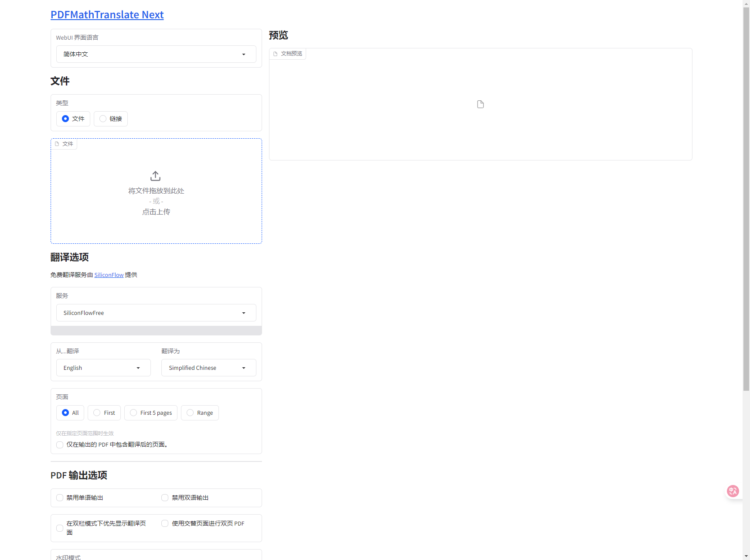Click the document icon in preview center
Screen dimensions: 750x560
pyautogui.click(x=481, y=104)
